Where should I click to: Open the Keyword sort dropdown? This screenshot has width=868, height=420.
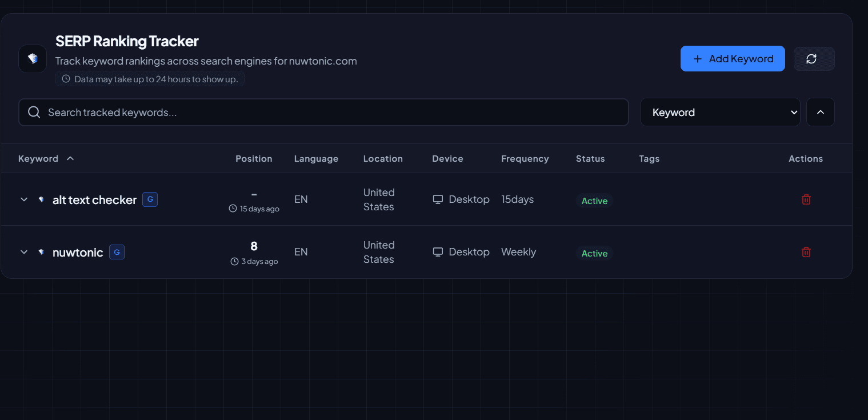(x=720, y=112)
